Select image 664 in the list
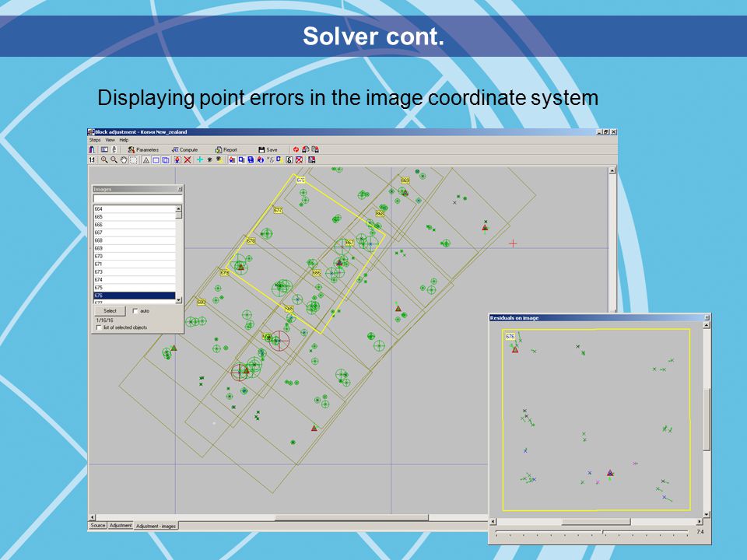 [135, 209]
